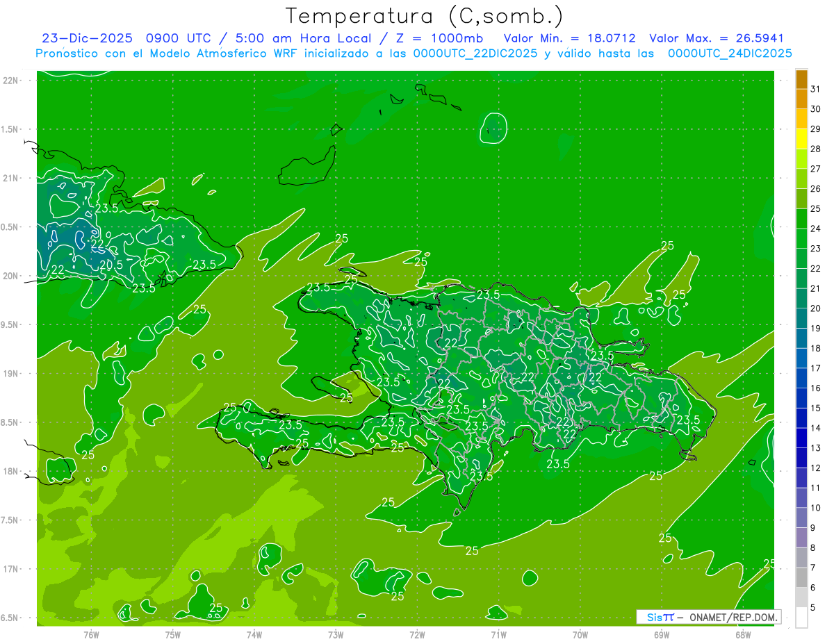Click the map title Temperatura (C,somb.)
Image resolution: width=834 pixels, height=644 pixels.
pos(425,16)
